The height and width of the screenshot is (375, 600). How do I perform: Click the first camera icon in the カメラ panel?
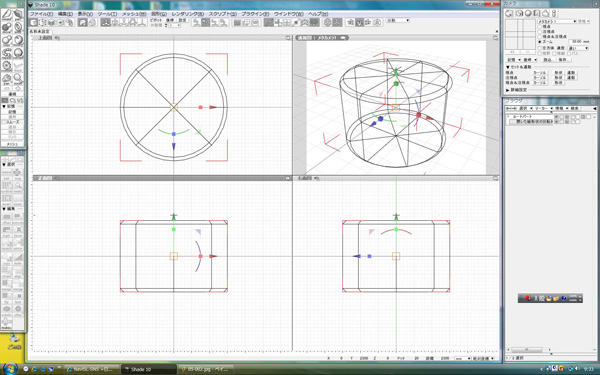509,13
